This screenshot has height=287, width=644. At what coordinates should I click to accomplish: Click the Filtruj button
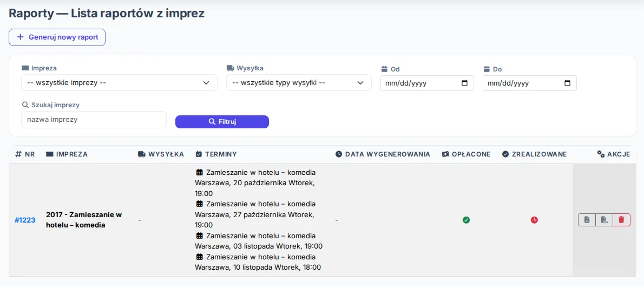[x=222, y=122]
